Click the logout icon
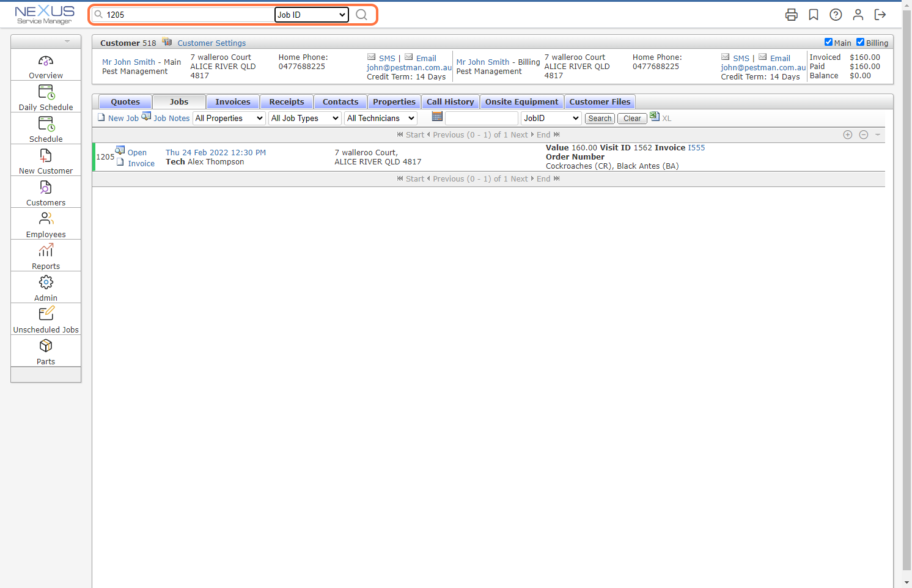This screenshot has width=912, height=588. [x=880, y=15]
